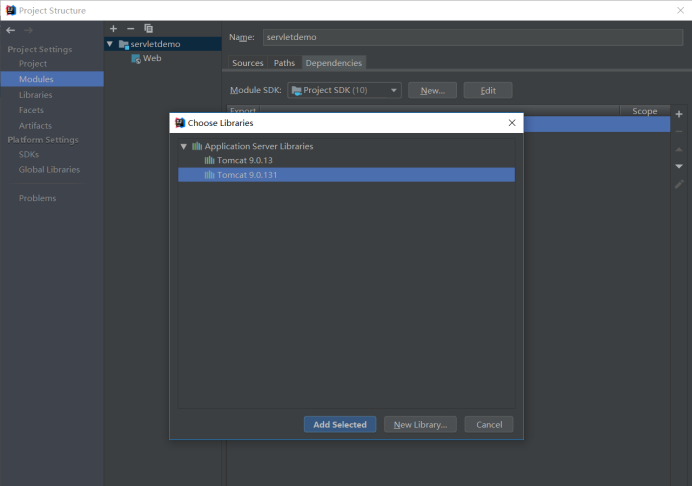Image resolution: width=692 pixels, height=486 pixels.
Task: Cancel the Choose Libraries dialog
Action: (x=489, y=424)
